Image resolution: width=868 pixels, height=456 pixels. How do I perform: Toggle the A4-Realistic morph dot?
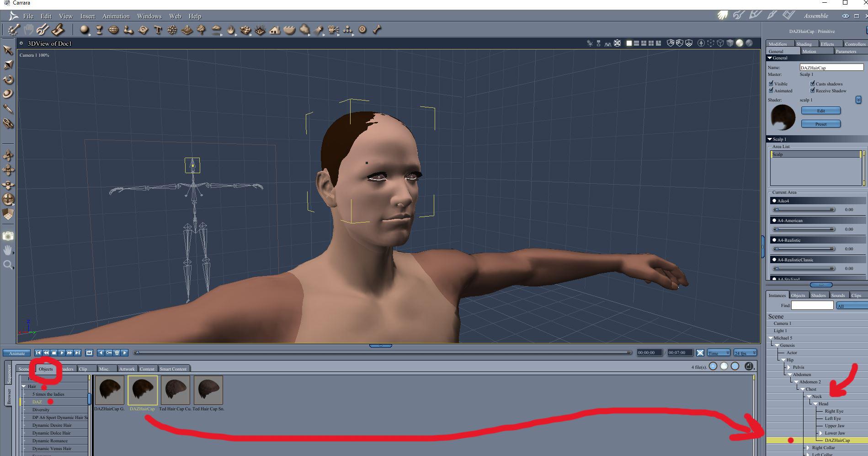click(774, 240)
